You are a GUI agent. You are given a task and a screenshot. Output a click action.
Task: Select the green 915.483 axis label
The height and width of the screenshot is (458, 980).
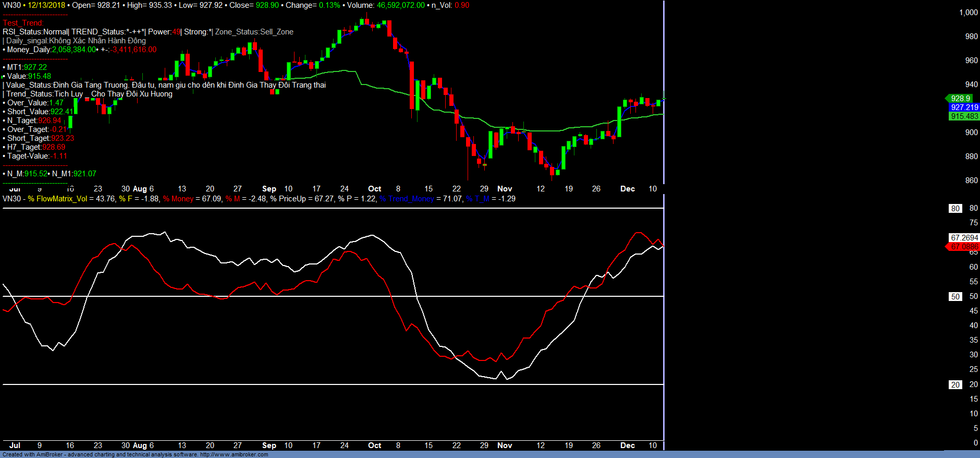pos(964,116)
